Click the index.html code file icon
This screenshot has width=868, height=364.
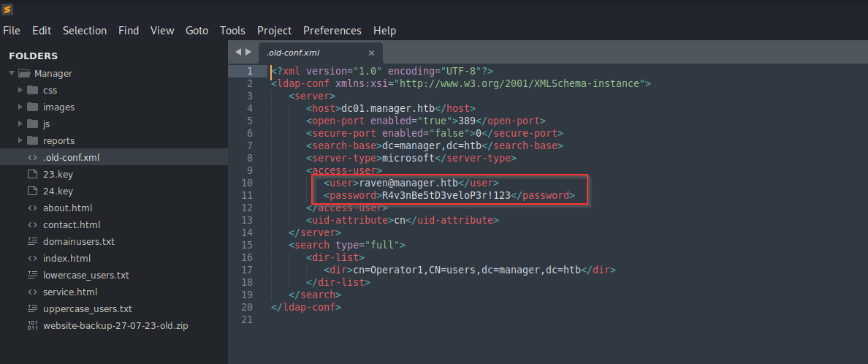click(32, 259)
